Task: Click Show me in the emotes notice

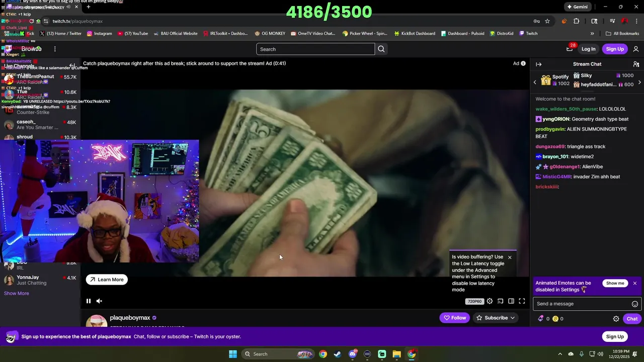Action: point(615,283)
